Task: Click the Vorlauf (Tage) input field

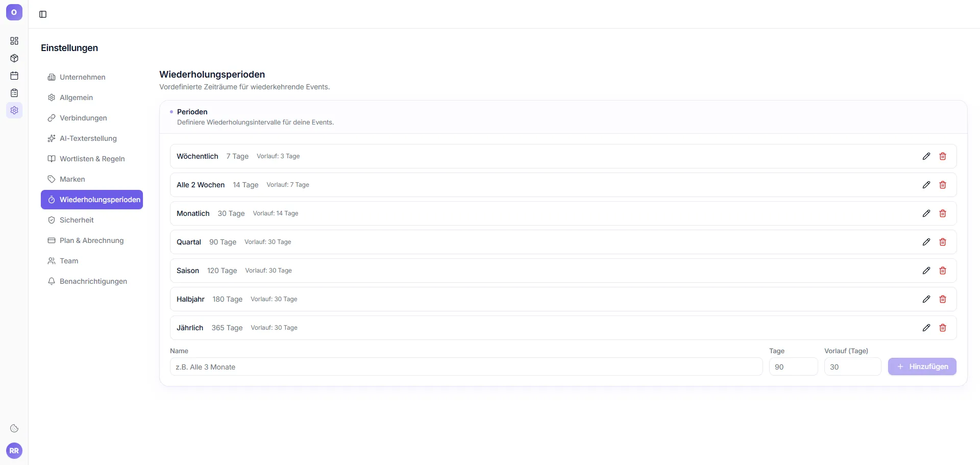Action: pos(852,366)
